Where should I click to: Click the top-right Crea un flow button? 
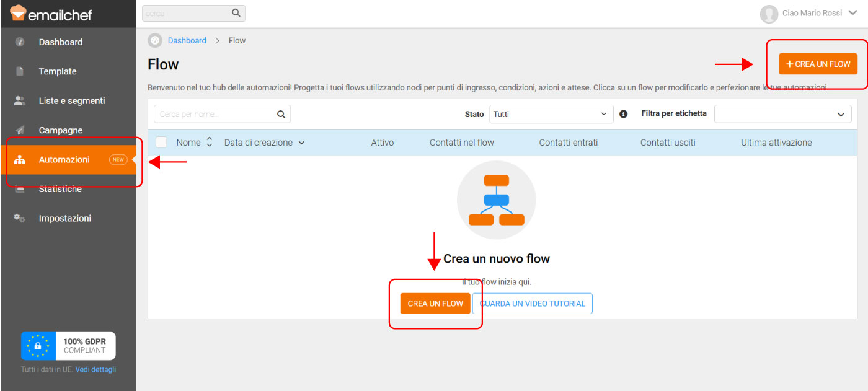point(818,64)
